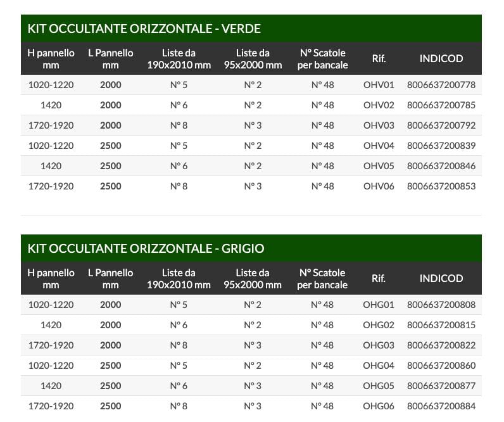This screenshot has width=504, height=422.
Task: Click H pannello 1720-1920 in OHG06 row
Action: click(51, 406)
